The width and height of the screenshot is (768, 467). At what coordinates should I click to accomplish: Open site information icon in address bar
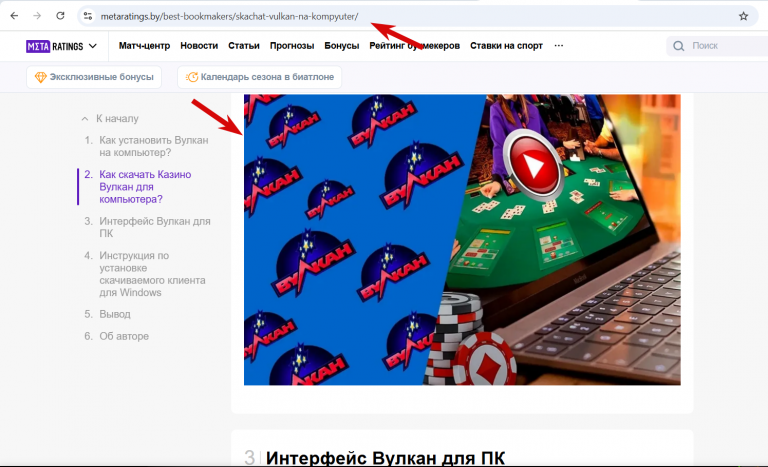tap(88, 16)
